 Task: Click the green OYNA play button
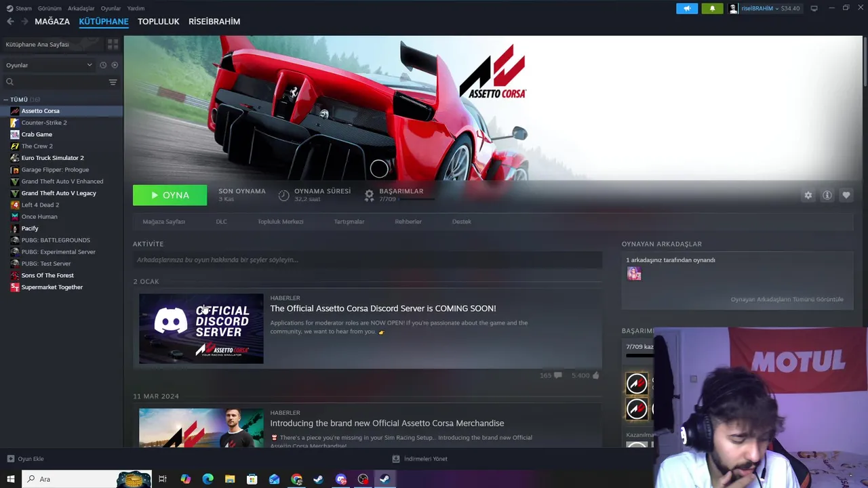(x=170, y=195)
